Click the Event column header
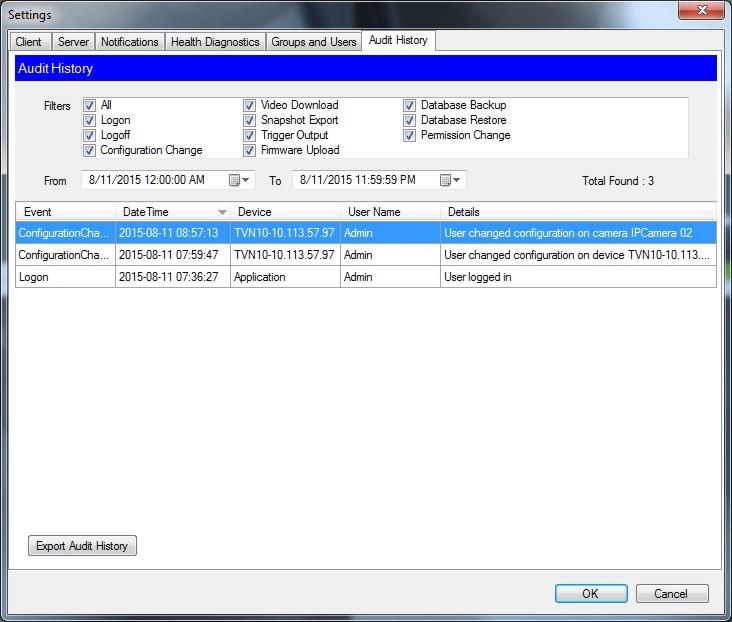Viewport: 732px width, 622px height. click(x=65, y=212)
